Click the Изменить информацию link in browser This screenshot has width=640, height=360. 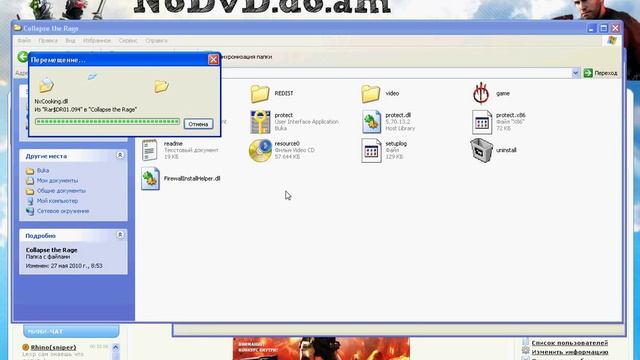click(x=570, y=352)
